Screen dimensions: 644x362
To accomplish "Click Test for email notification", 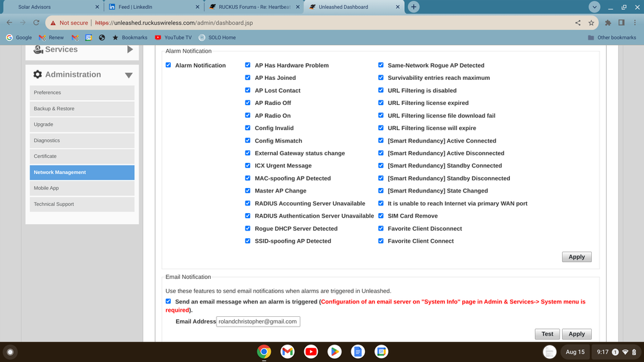I will pyautogui.click(x=547, y=334).
